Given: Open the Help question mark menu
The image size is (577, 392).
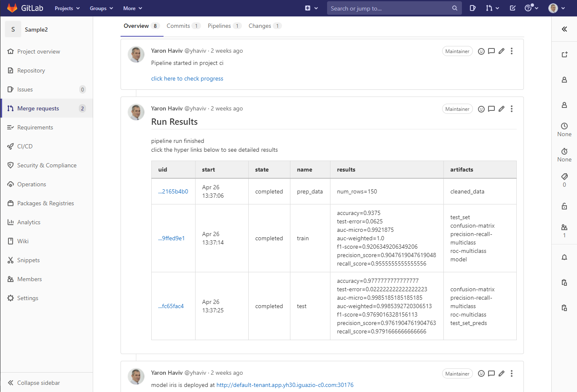Looking at the screenshot, I should (531, 8).
